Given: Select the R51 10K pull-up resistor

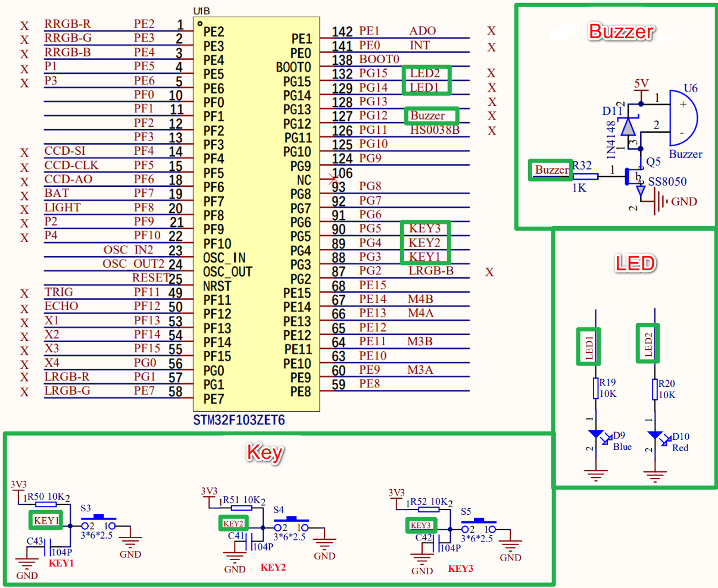Looking at the screenshot, I should tap(241, 508).
